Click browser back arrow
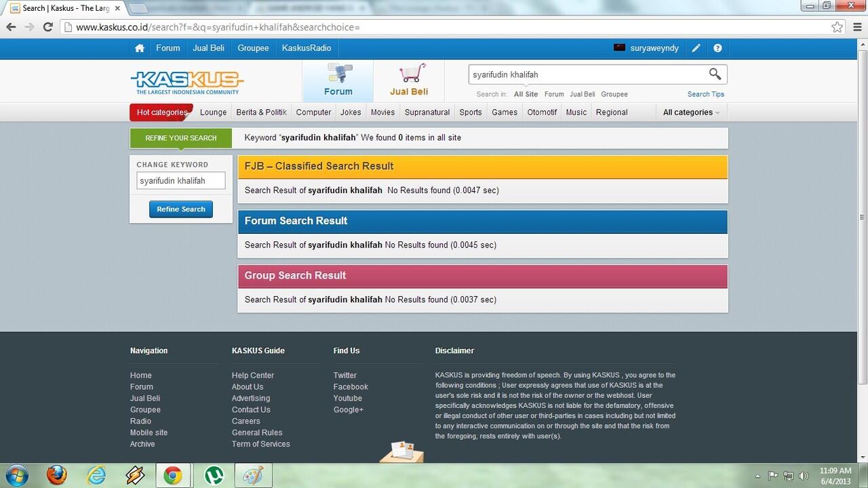Image resolution: width=868 pixels, height=488 pixels. point(11,27)
